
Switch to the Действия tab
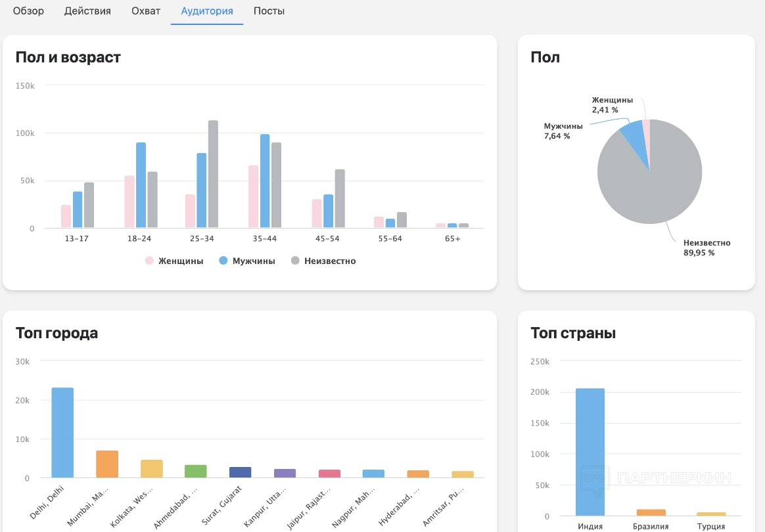click(x=87, y=11)
